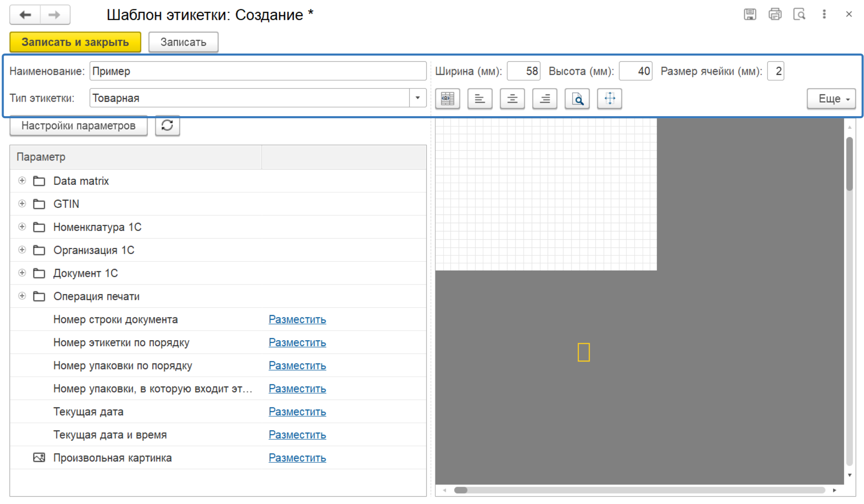
Task: Click Разместить for Произвольная картинка
Action: click(297, 458)
